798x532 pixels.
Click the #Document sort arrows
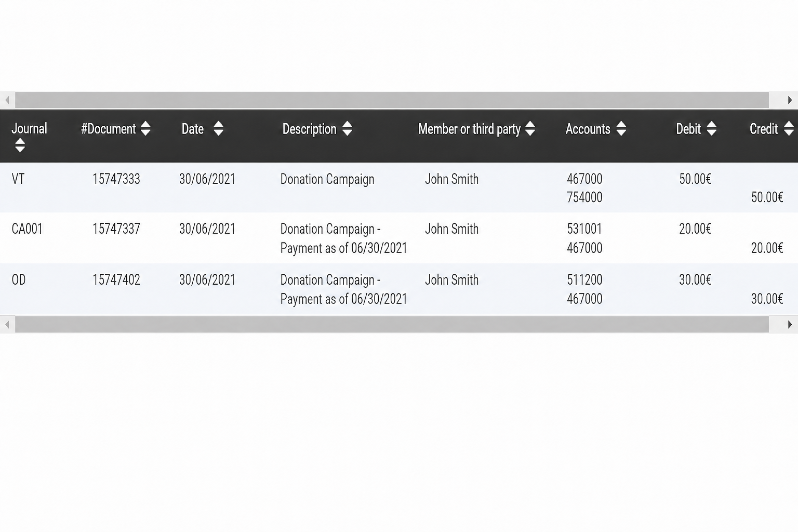(145, 128)
